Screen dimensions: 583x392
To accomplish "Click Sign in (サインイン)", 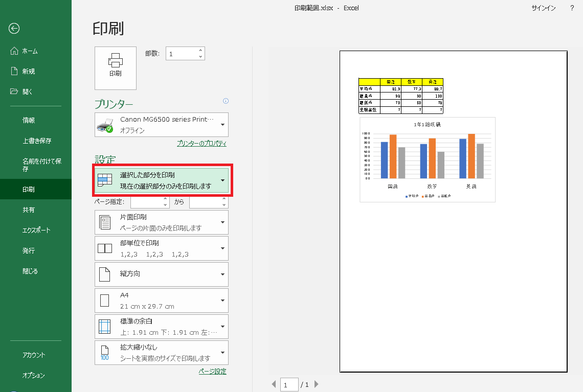I will [543, 8].
